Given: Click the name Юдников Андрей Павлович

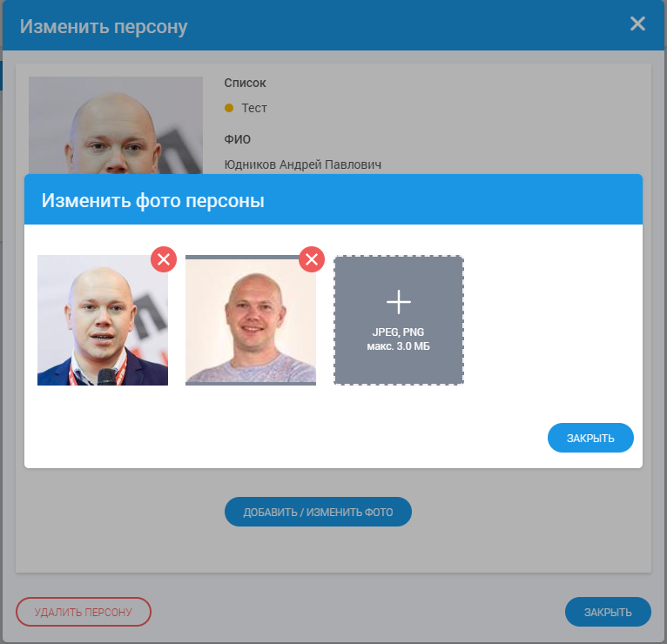Looking at the screenshot, I should pos(302,164).
